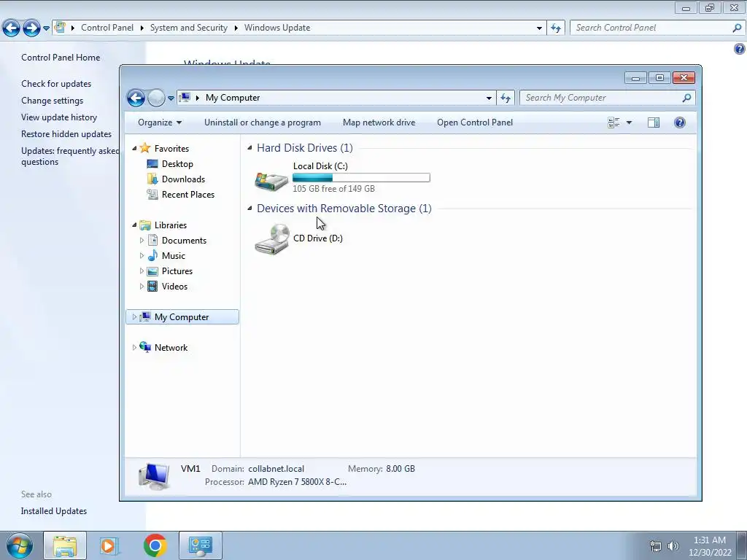Click the taskbar clock showing 1:31 AM

[710, 546]
